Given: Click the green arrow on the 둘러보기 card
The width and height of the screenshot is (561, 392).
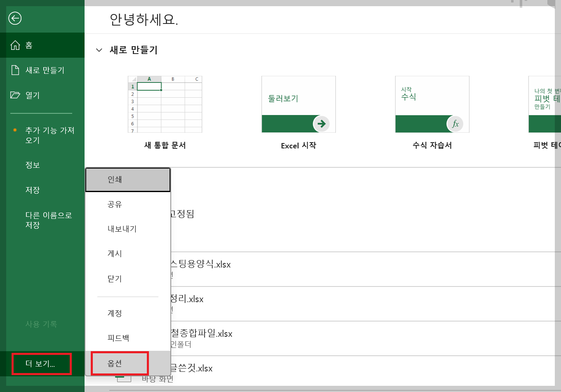Looking at the screenshot, I should 321,123.
